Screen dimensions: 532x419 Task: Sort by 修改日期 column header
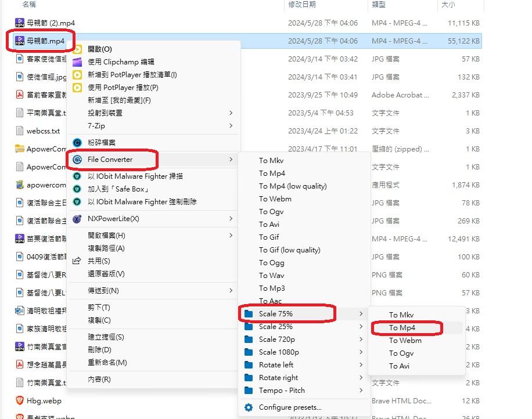(x=302, y=5)
